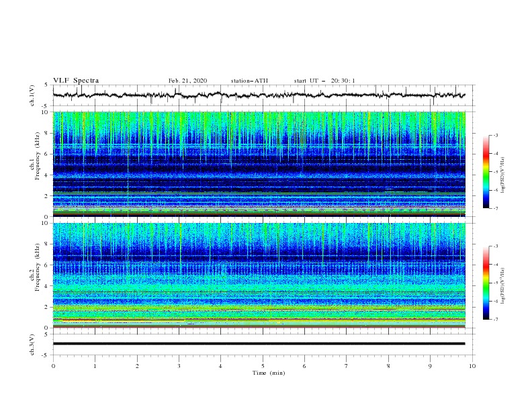Click the ch.2 "Frequency (kHz)" axis label
Viewport: 532px width, 411px height.
tap(37, 267)
